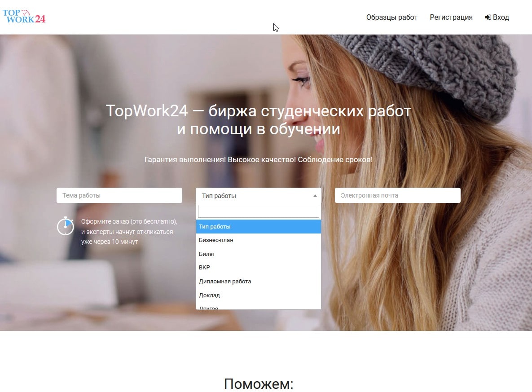Click the Вход login link

click(497, 18)
